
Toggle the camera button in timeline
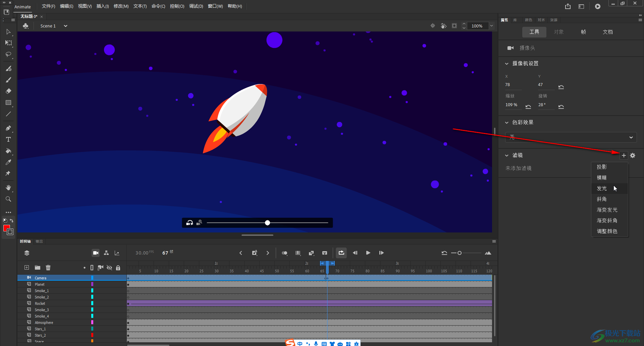point(96,253)
